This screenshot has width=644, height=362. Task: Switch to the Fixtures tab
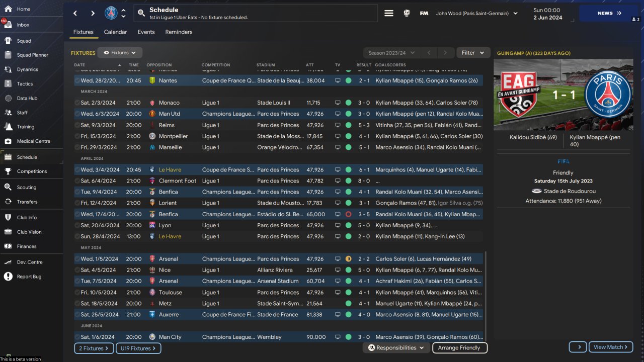pos(84,32)
